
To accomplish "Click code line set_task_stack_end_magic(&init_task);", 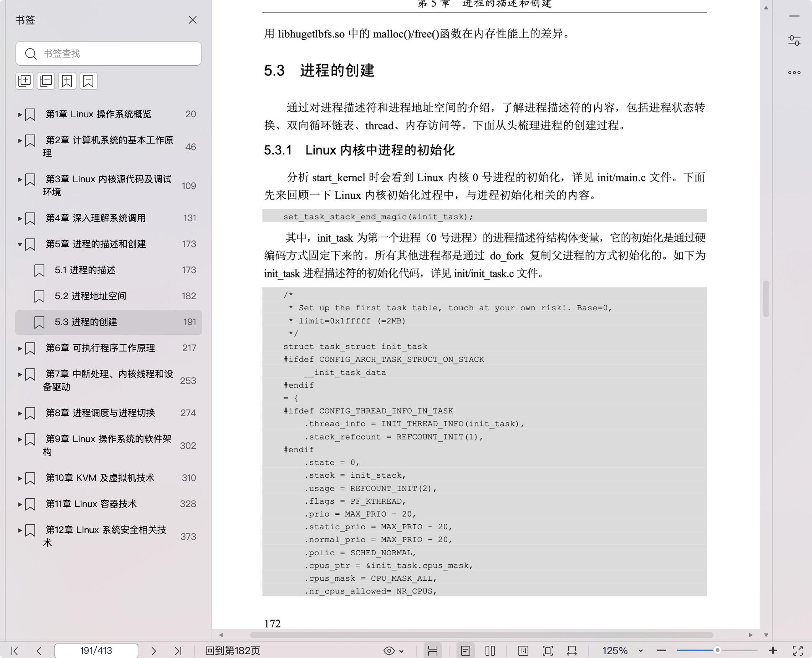I will (x=378, y=217).
